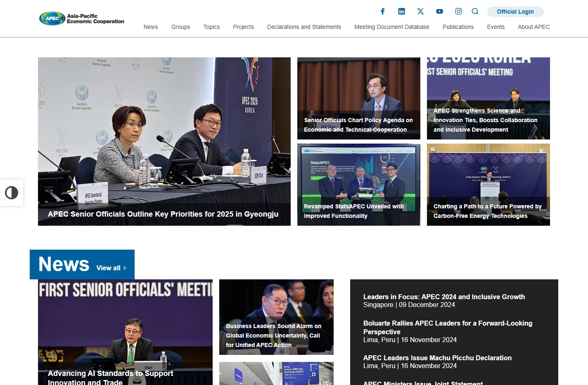Open Declarations and Statements menu
Viewport: 588px width, 385px height.
pos(304,27)
